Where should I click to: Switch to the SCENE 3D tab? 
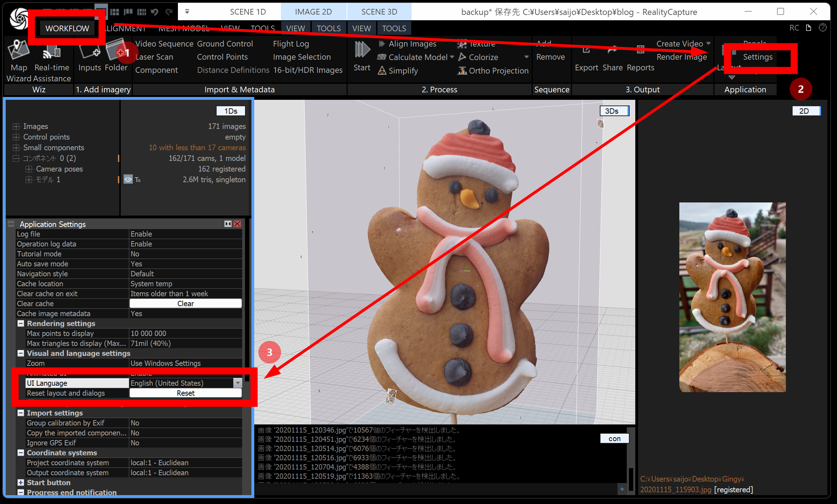(379, 12)
